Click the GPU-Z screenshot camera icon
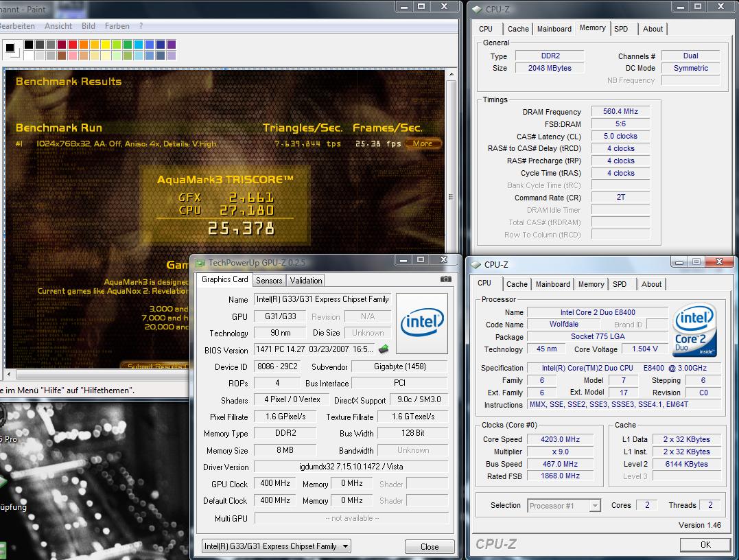 click(445, 279)
